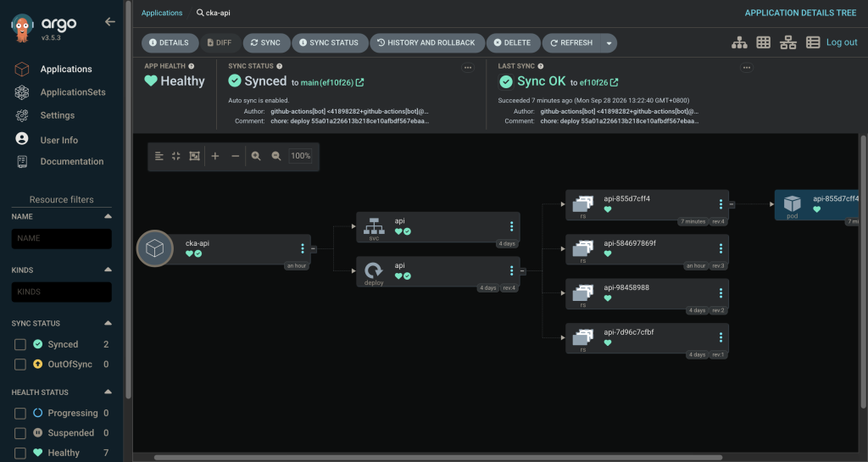Open the DIFF view
The image size is (868, 462).
[220, 42]
